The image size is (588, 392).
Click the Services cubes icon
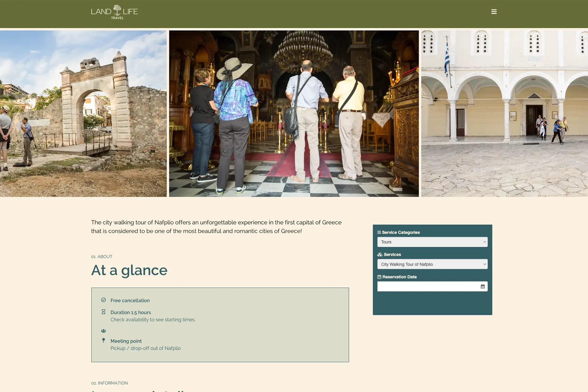[x=380, y=254]
